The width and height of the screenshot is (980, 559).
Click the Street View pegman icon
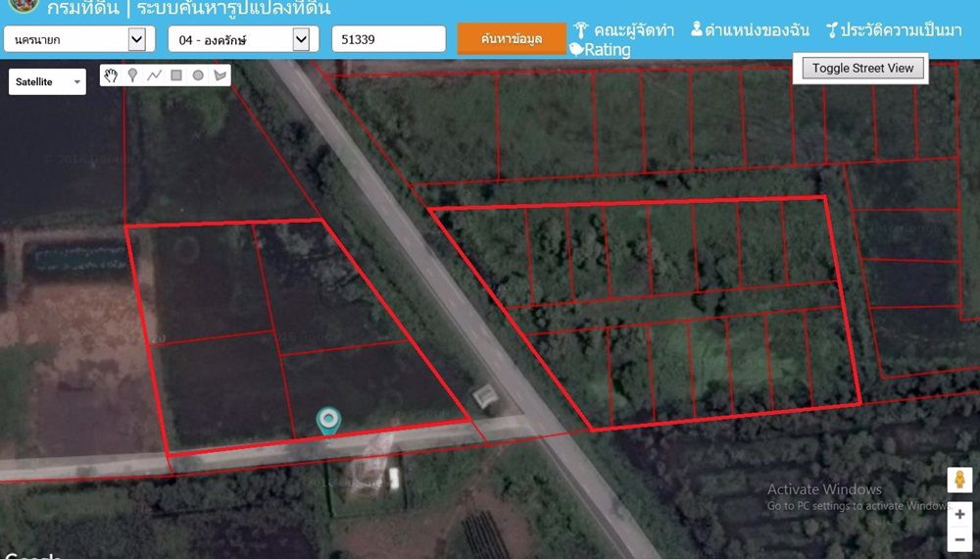pyautogui.click(x=958, y=480)
